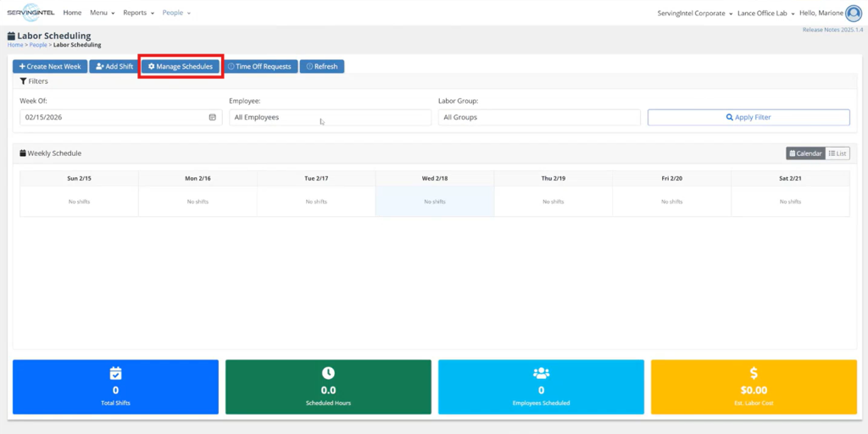Open the People menu

[x=176, y=14]
